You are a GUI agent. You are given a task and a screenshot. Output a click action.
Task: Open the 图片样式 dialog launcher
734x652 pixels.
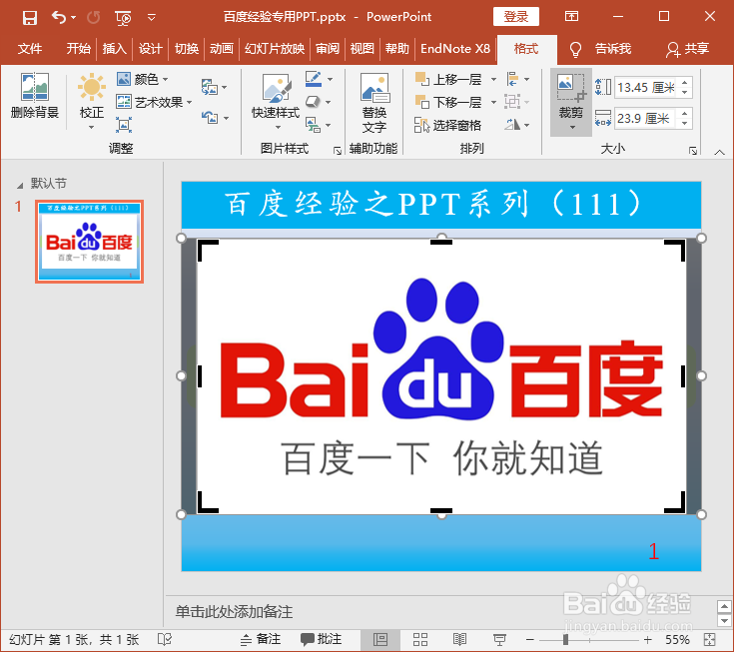point(337,150)
